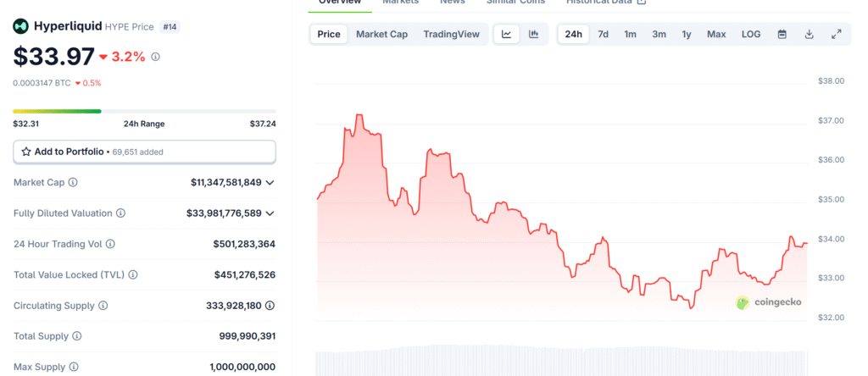Expand chart to fullscreen
The height and width of the screenshot is (376, 868).
[x=837, y=34]
